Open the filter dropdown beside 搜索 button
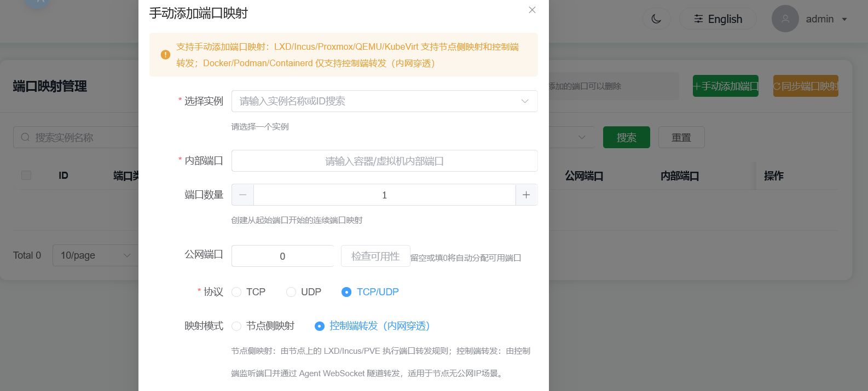 572,137
